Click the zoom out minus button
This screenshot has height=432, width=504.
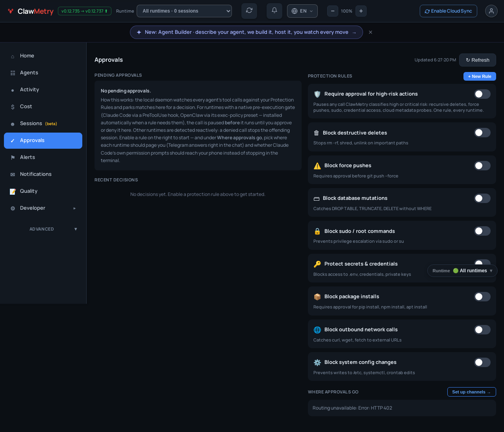pyautogui.click(x=333, y=11)
